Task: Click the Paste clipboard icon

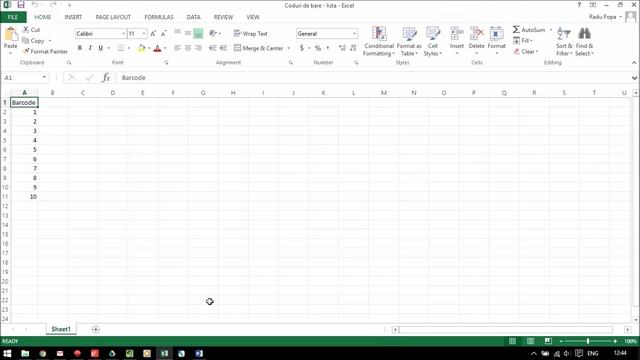Action: tap(11, 34)
